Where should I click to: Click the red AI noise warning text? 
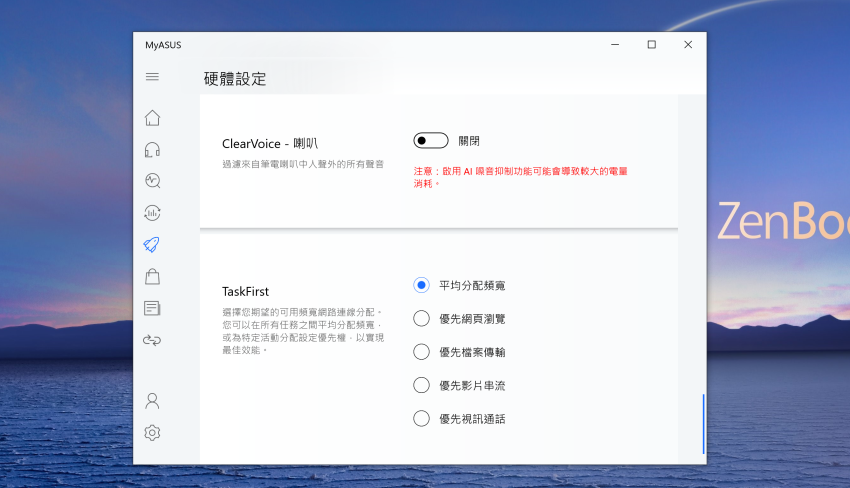pyautogui.click(x=520, y=177)
